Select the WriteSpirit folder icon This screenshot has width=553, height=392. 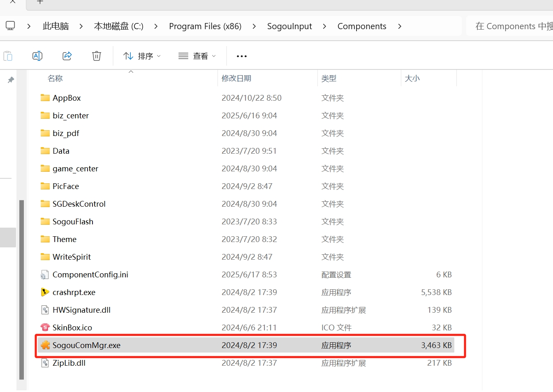45,257
